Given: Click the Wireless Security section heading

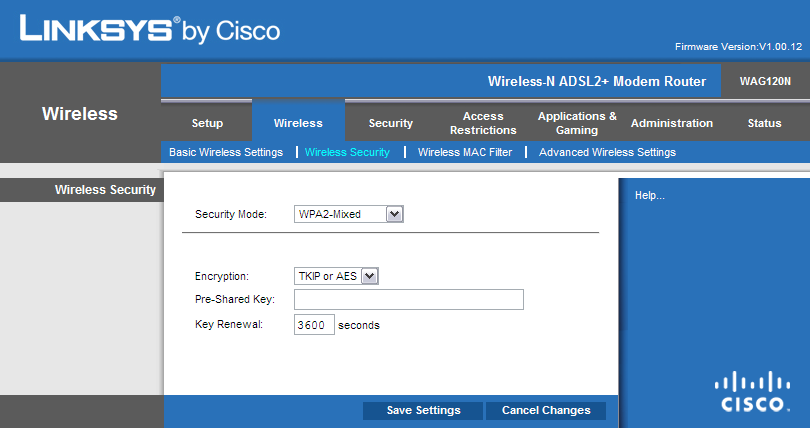Looking at the screenshot, I should [105, 190].
